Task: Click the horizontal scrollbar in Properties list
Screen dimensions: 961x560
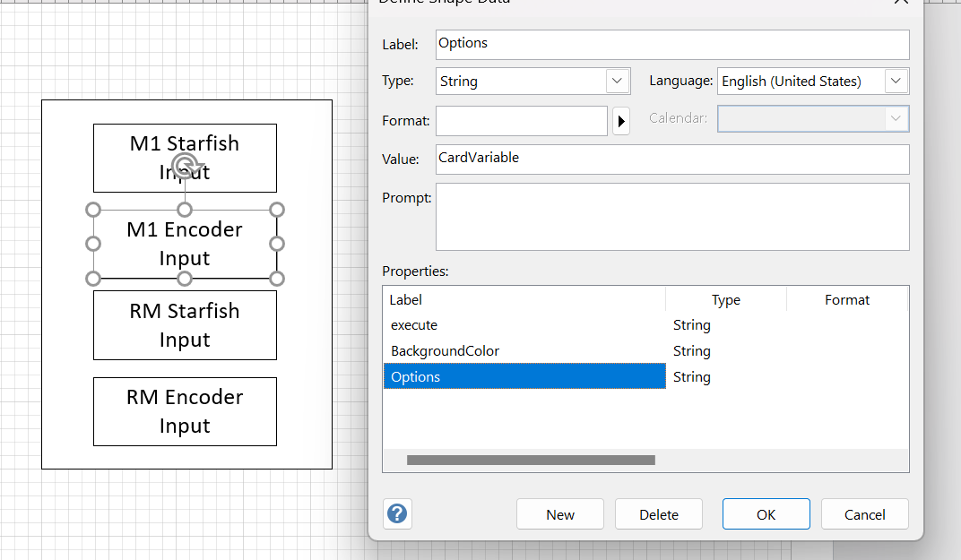Action: tap(531, 460)
